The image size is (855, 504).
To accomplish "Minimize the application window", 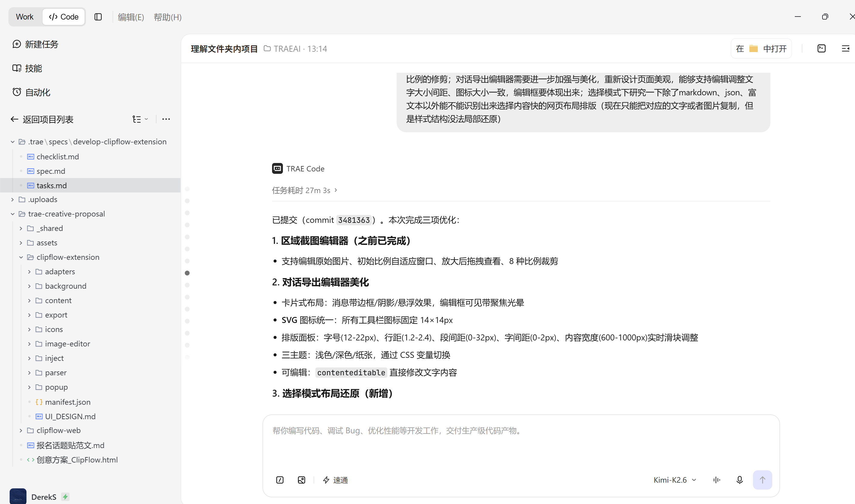I will [798, 17].
